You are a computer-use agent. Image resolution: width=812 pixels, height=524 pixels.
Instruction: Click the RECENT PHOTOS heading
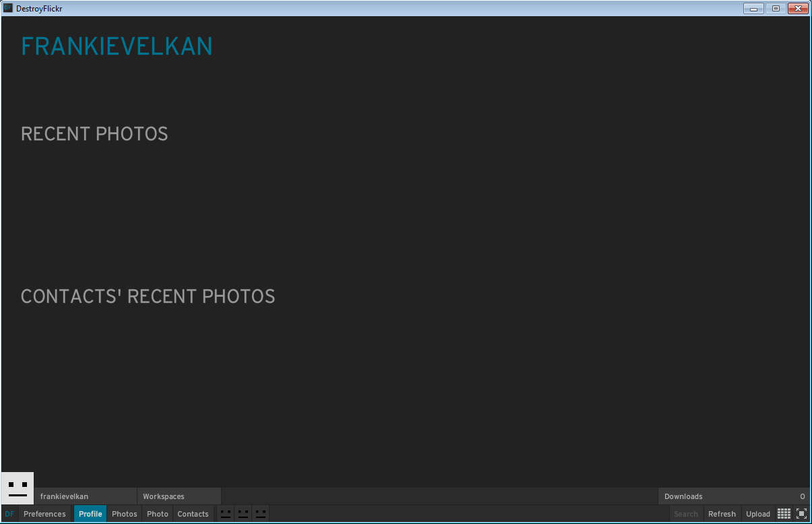pos(94,134)
